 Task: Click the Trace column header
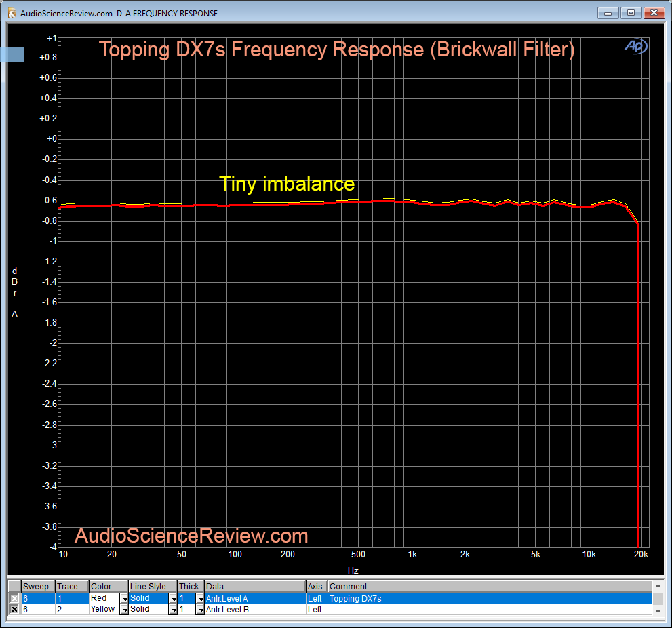click(x=72, y=587)
